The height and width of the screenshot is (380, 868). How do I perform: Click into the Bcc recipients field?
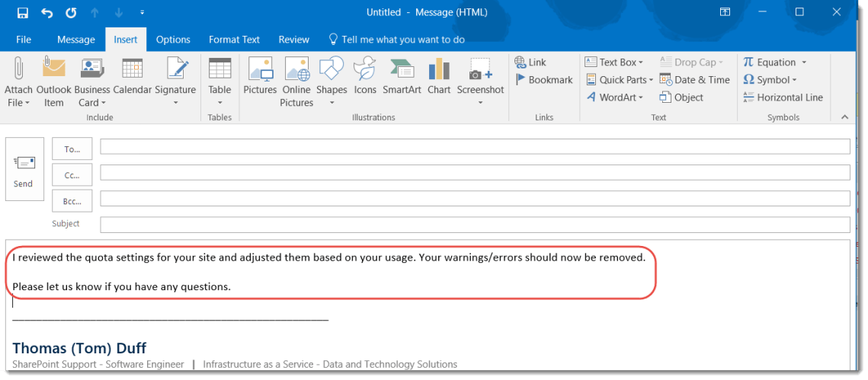coord(475,199)
